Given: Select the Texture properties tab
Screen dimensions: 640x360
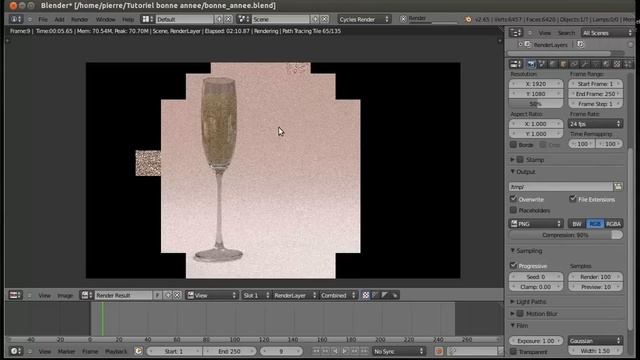Looking at the screenshot, I should (617, 64).
